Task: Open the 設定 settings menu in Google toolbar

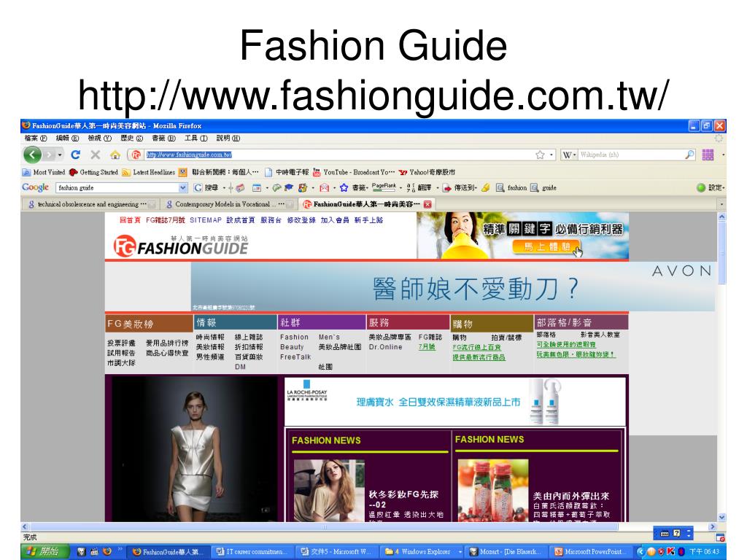Action: [x=711, y=187]
